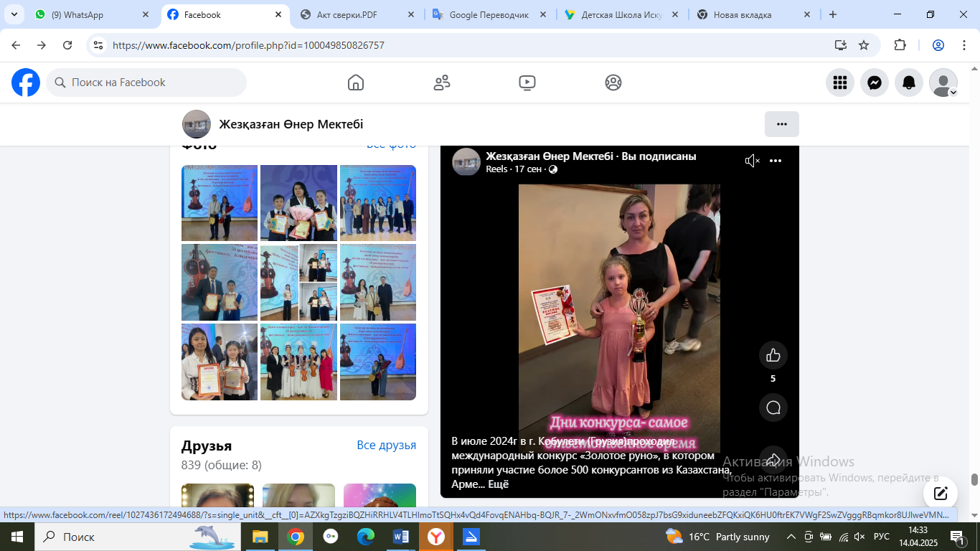This screenshot has width=980, height=551.
Task: Toggle sound on the reel
Action: tap(752, 161)
